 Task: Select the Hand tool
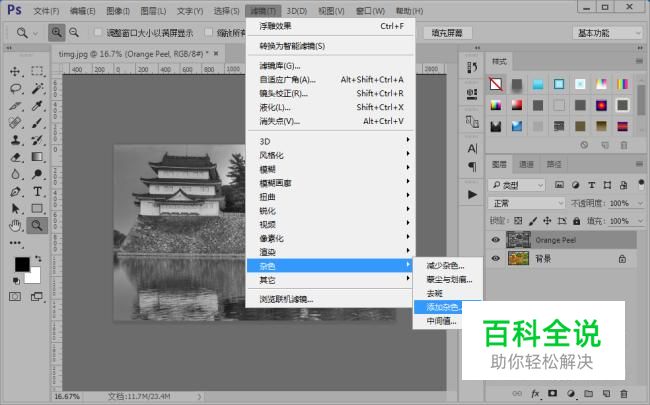(15, 226)
